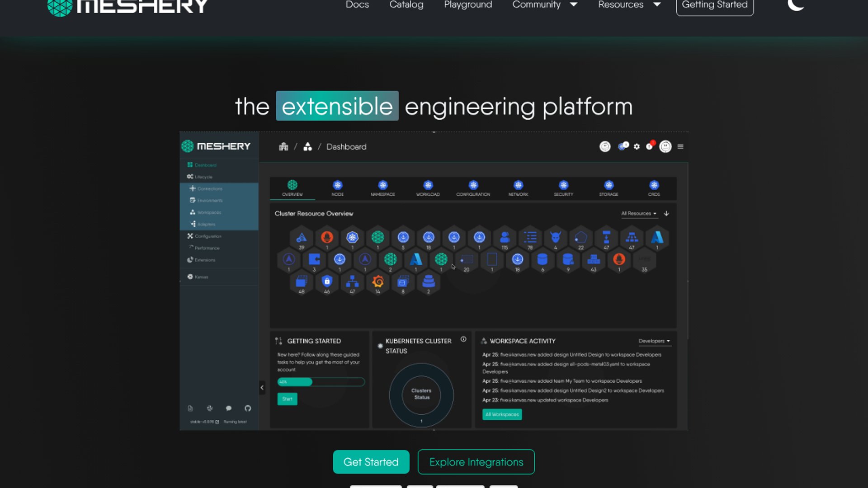Click the Azure hexagon at top row end
This screenshot has height=488, width=868.
(x=657, y=238)
